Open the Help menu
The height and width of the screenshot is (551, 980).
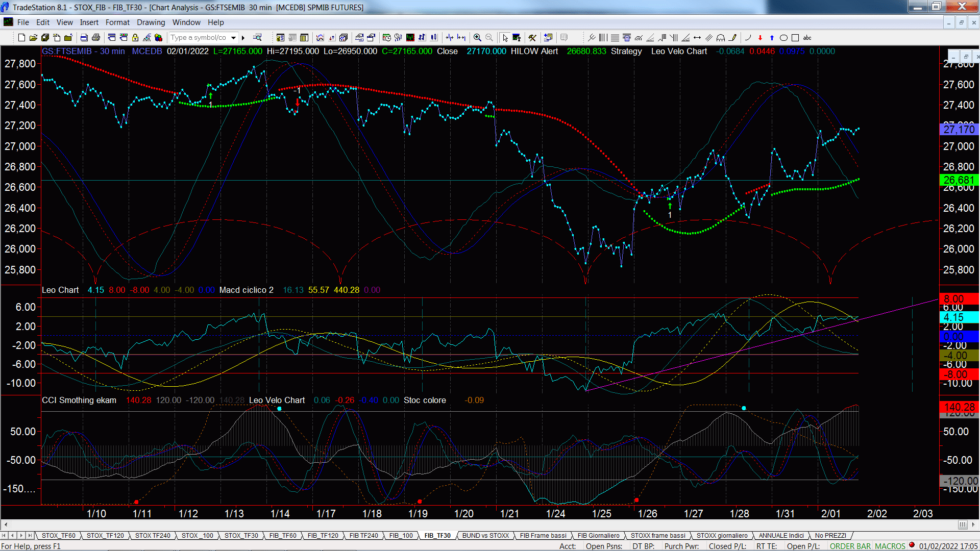tap(215, 22)
